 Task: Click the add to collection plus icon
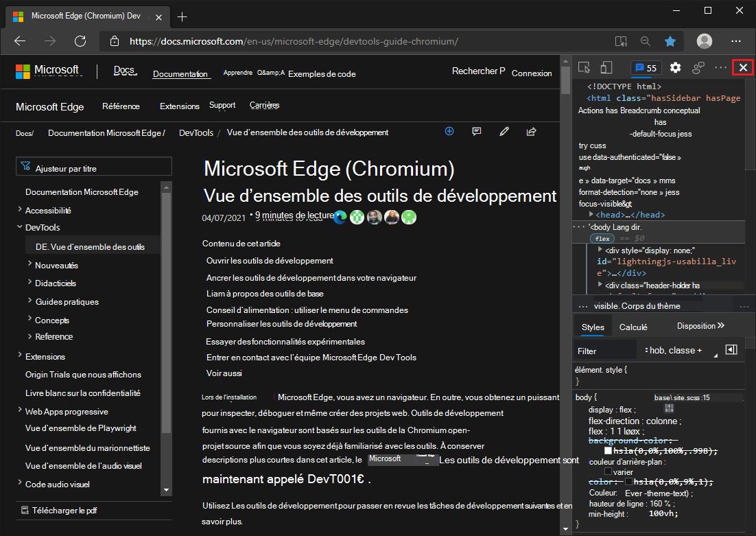449,131
